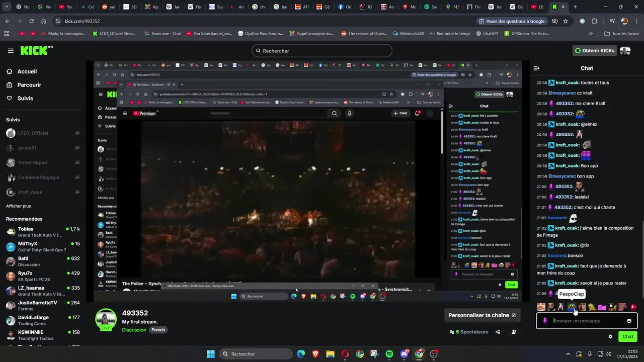Reload the page
The width and height of the screenshot is (644, 362).
coord(31,21)
